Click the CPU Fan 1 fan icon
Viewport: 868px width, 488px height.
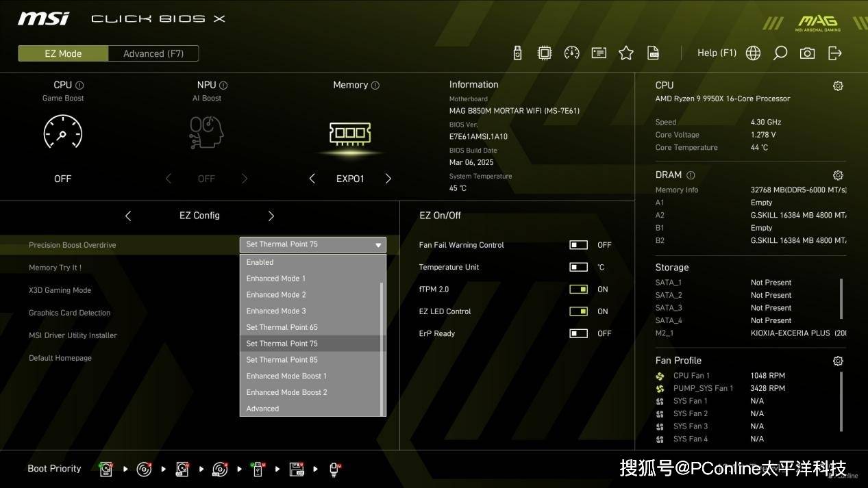660,376
